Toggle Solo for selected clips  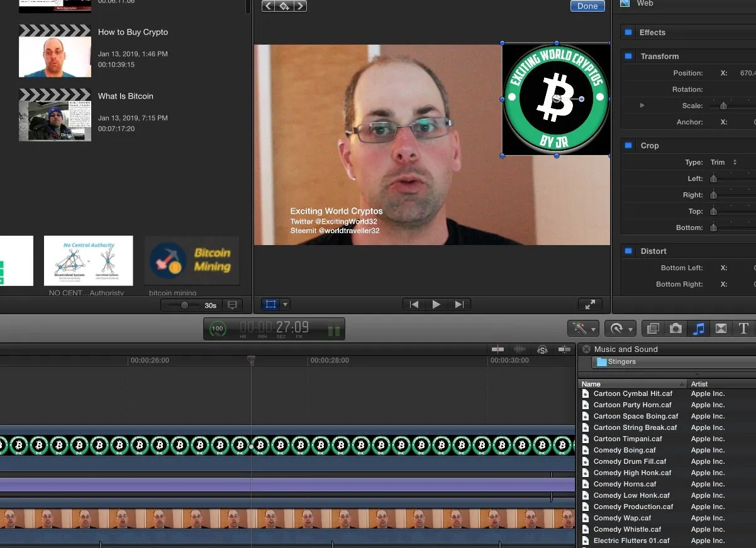[x=542, y=349]
